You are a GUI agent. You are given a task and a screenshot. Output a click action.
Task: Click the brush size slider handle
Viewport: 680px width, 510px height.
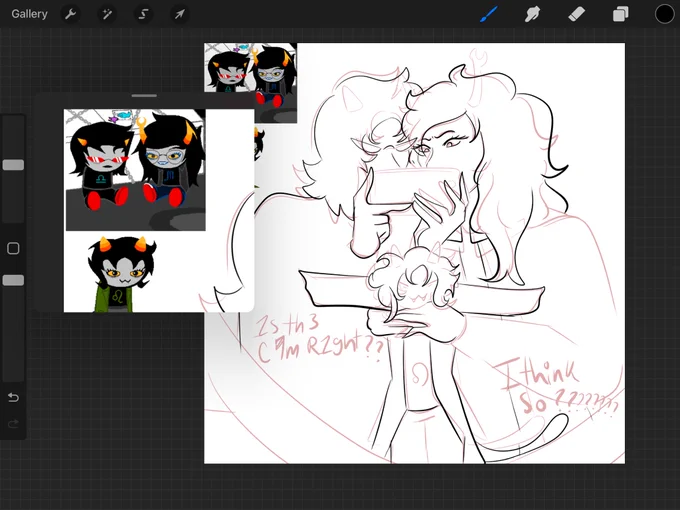click(x=13, y=165)
